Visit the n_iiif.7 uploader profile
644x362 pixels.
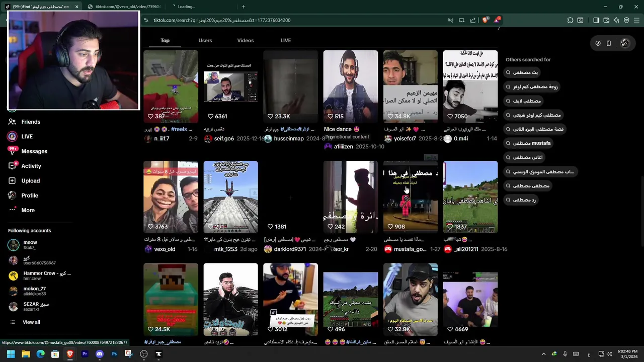click(x=162, y=139)
